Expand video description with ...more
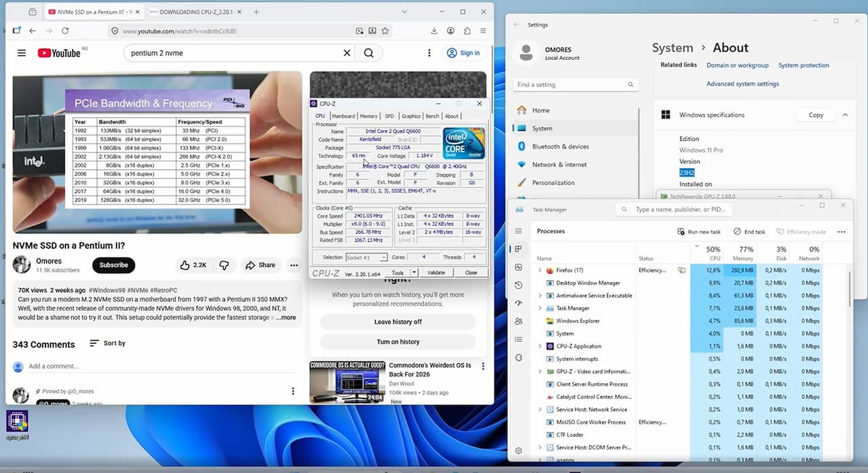The width and height of the screenshot is (868, 473). [286, 317]
